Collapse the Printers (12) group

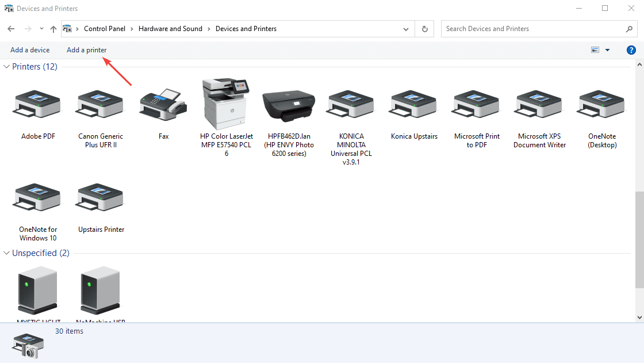click(x=7, y=67)
